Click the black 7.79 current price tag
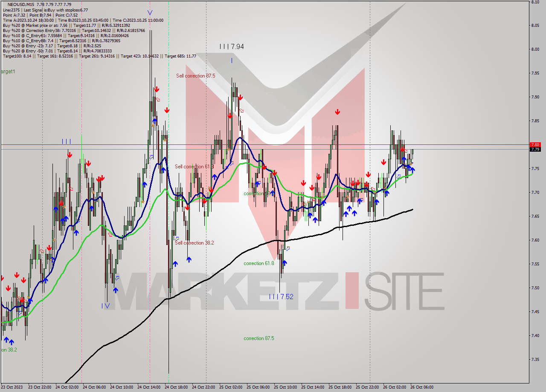 click(535, 149)
